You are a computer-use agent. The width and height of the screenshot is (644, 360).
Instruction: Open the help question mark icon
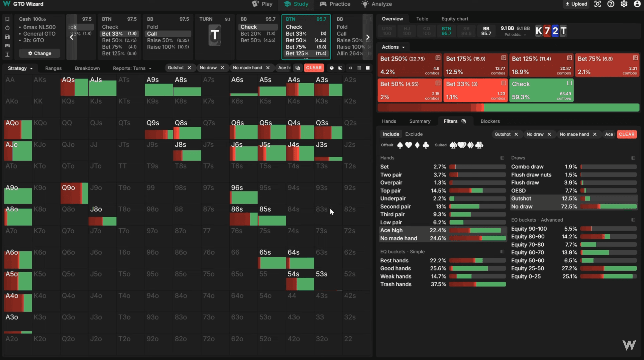610,4
